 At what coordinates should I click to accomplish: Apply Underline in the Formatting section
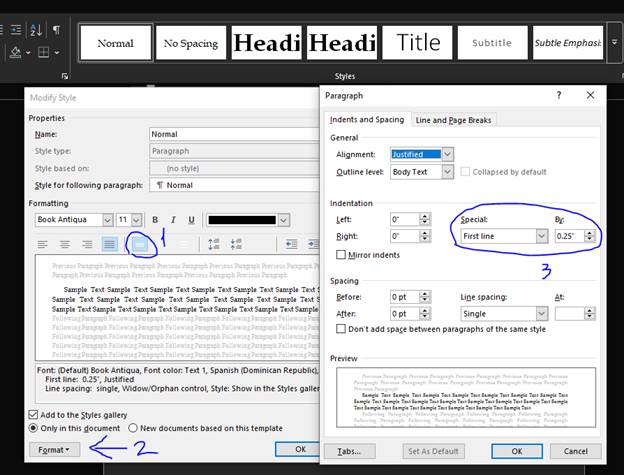[190, 220]
